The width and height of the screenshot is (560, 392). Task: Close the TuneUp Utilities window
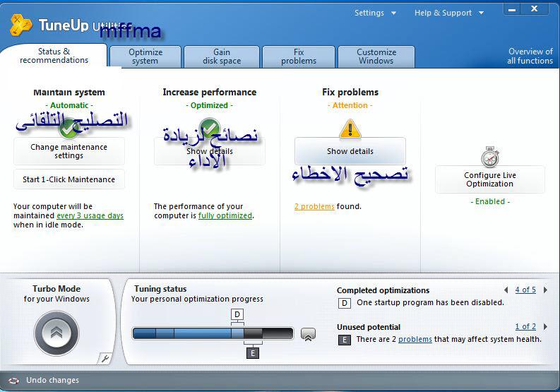[x=535, y=9]
